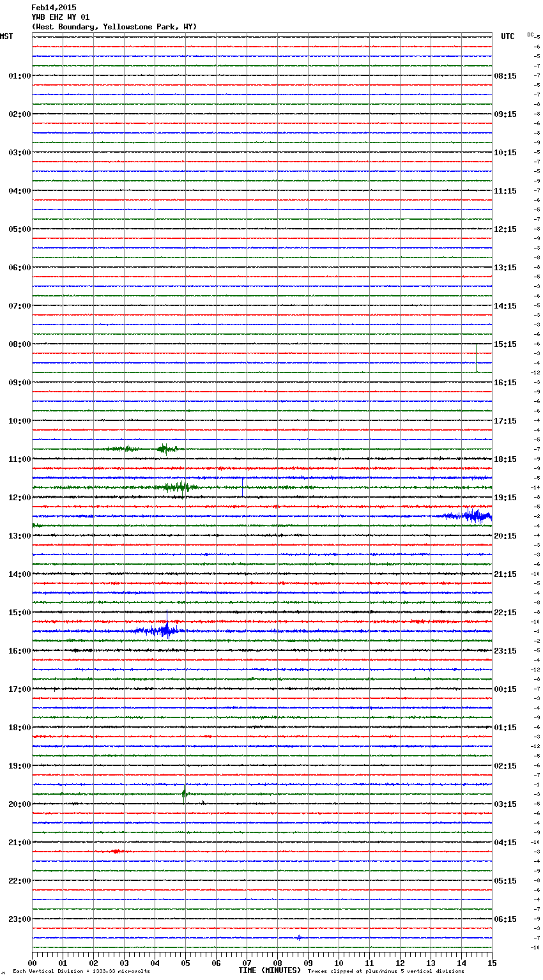The width and height of the screenshot is (543, 980).
Task: Click minute 10 on the bottom axis
Action: [x=339, y=962]
